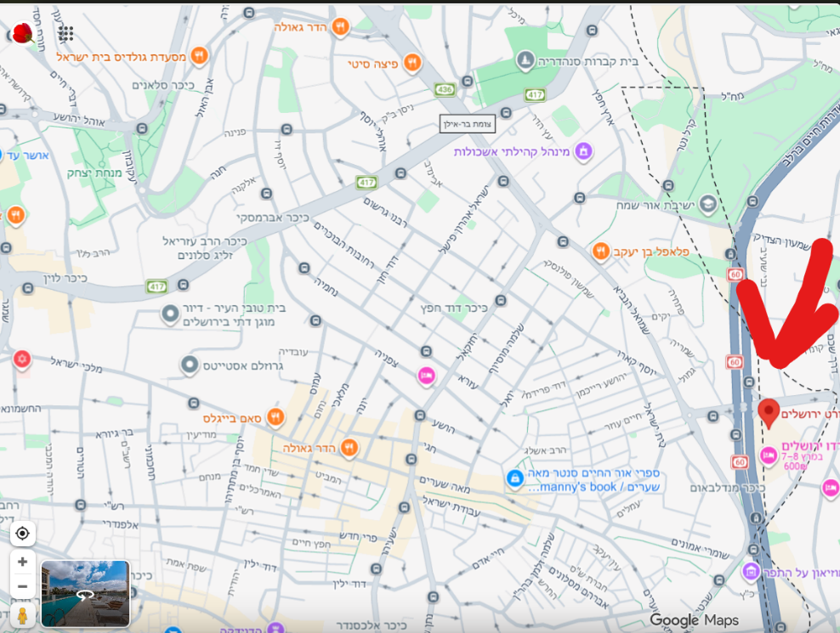The height and width of the screenshot is (633, 840).
Task: Open the פיצה סיטי restaurant marker
Action: 412,63
